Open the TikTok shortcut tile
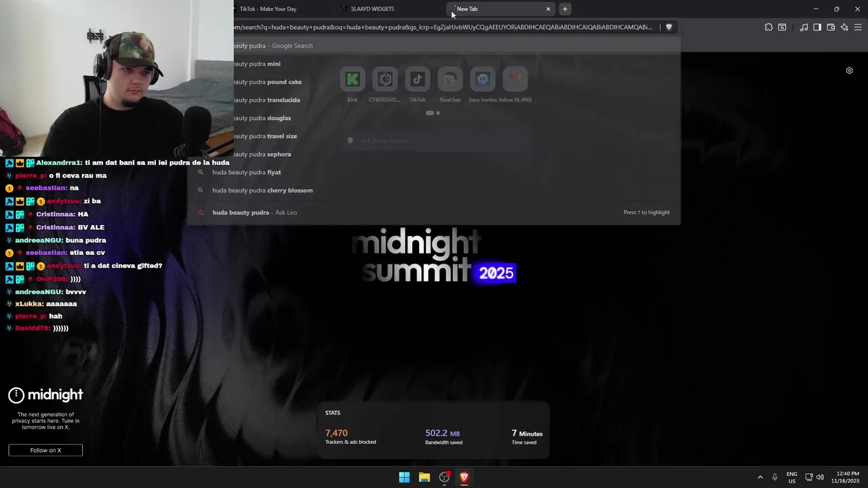Viewport: 868px width, 488px height. tap(417, 85)
